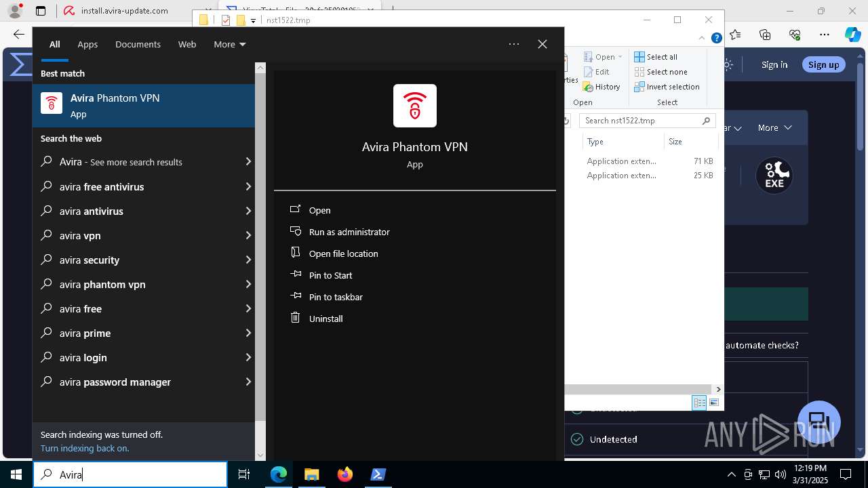868x488 pixels.
Task: Open File Explorer from the taskbar
Action: pyautogui.click(x=311, y=474)
